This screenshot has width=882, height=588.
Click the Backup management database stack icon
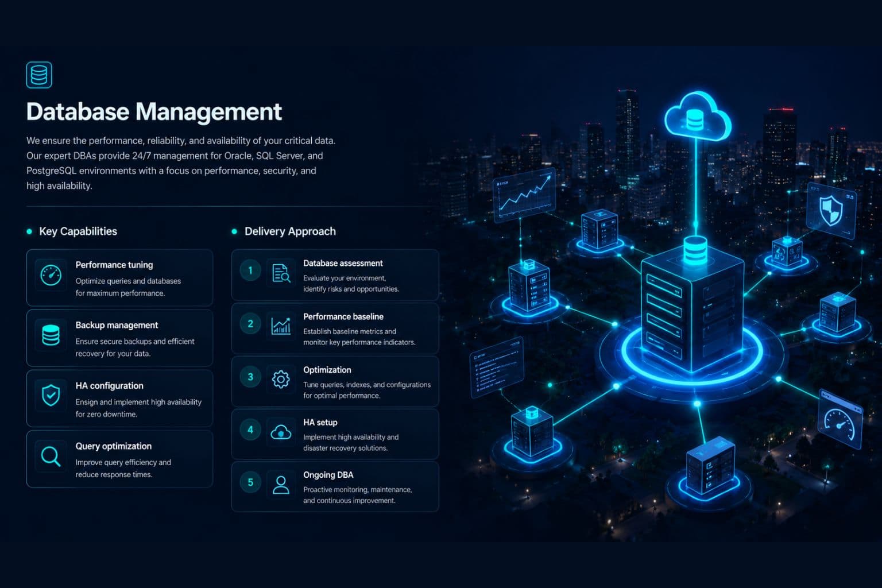click(51, 335)
